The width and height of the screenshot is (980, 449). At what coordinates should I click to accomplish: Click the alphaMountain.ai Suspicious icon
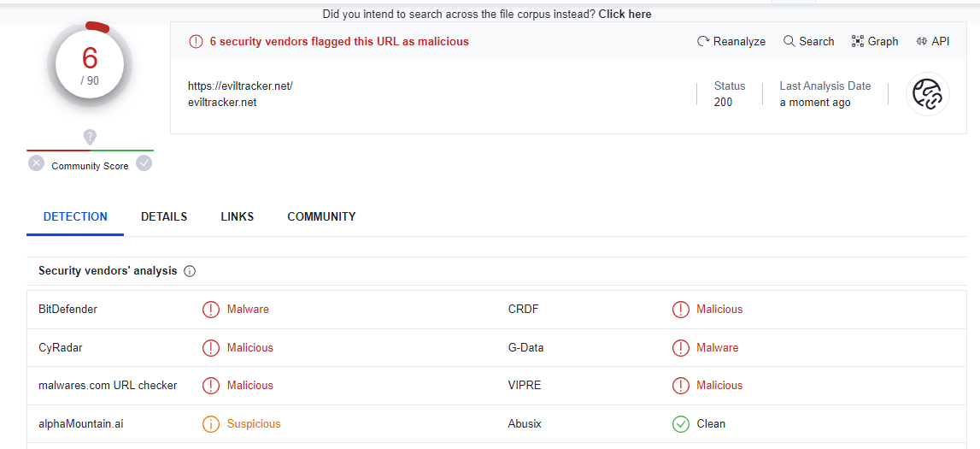tap(211, 424)
